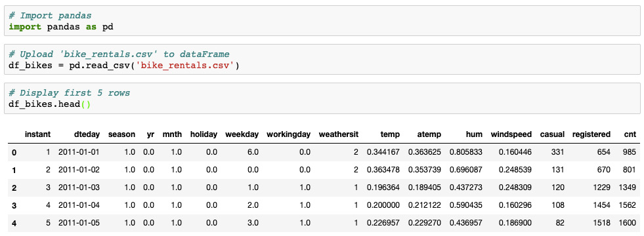Click the 'windspeed' column header
The height and width of the screenshot is (236, 644).
pyautogui.click(x=511, y=134)
